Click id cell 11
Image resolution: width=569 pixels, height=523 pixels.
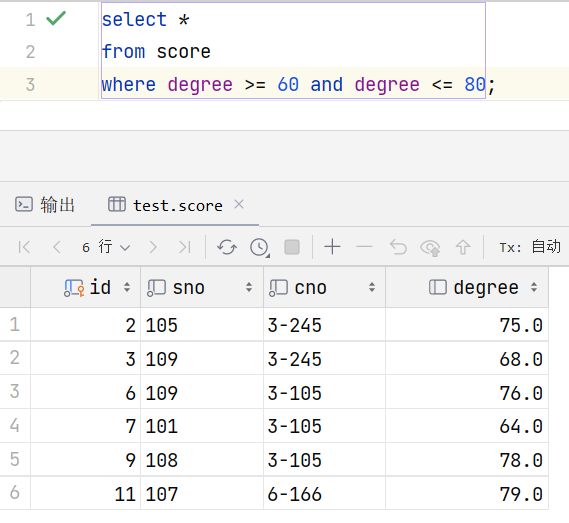coord(86,493)
